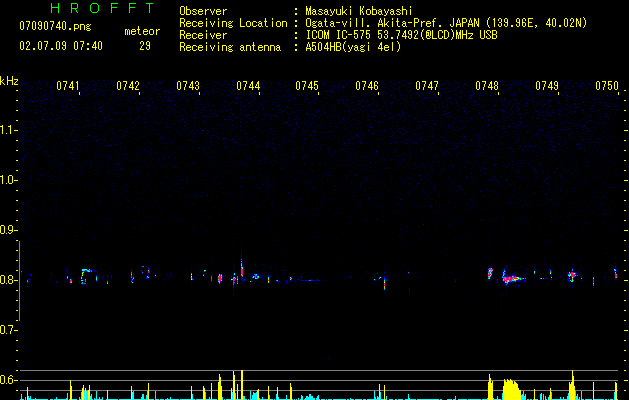Select observer name Masayuki Kobayashi
This screenshot has width=629, height=400.
pyautogui.click(x=359, y=11)
